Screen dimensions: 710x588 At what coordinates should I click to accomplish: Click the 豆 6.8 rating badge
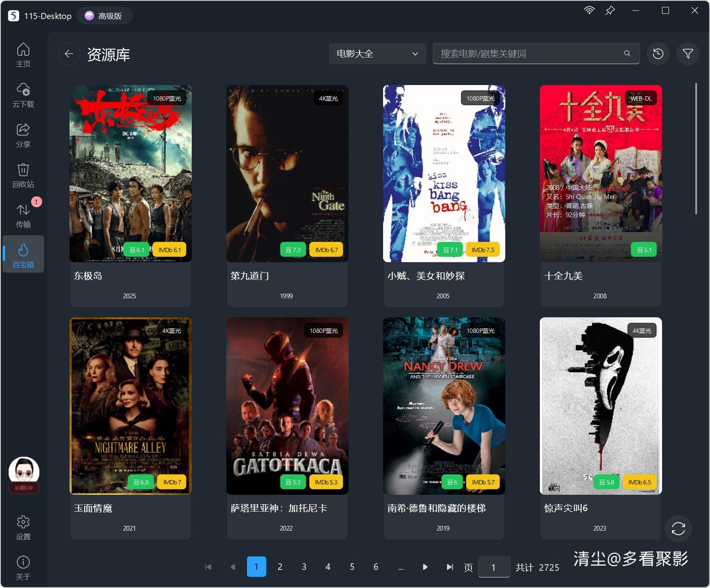(141, 482)
